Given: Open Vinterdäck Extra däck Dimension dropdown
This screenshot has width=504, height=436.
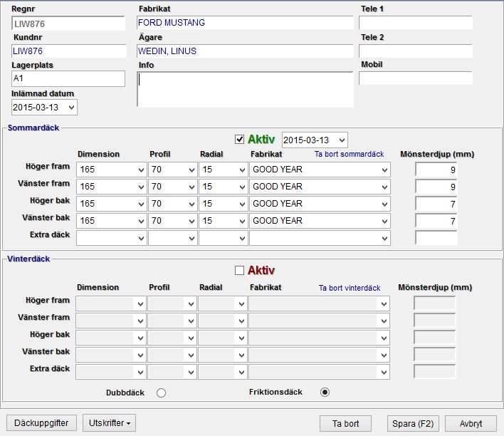Looking at the screenshot, I should pyautogui.click(x=140, y=373).
